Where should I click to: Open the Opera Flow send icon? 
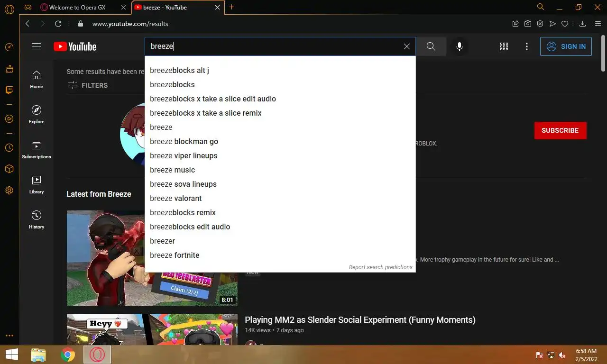[x=552, y=24]
